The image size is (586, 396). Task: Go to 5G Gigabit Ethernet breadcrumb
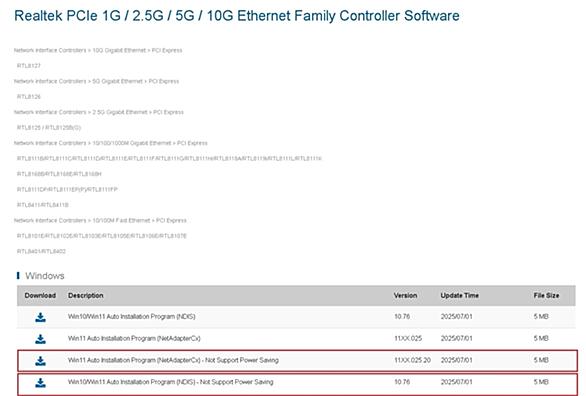tap(118, 81)
